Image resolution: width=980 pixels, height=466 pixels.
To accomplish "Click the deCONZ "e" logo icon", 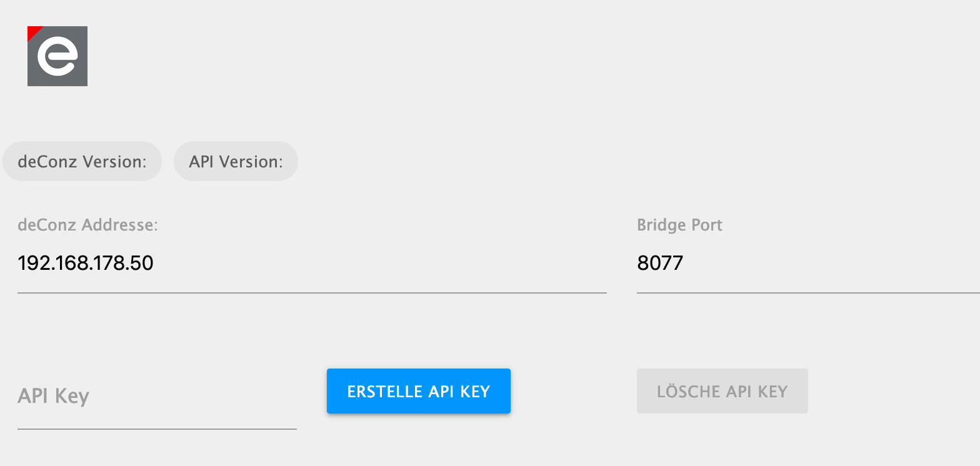I will coord(57,56).
